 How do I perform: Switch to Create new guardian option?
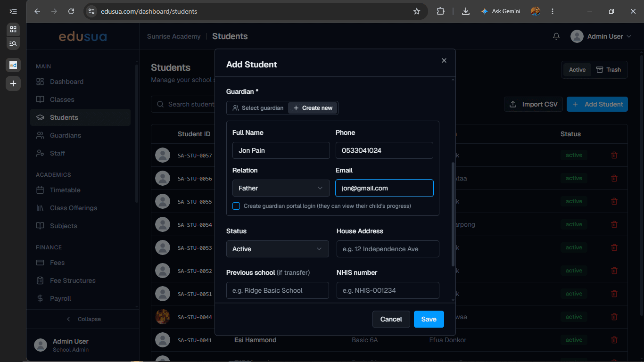coord(313,108)
